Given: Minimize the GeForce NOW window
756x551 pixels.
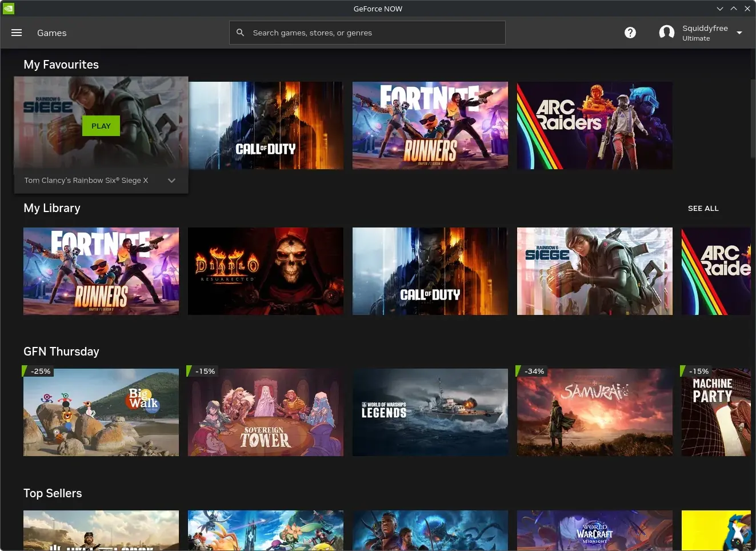Looking at the screenshot, I should click(x=720, y=9).
